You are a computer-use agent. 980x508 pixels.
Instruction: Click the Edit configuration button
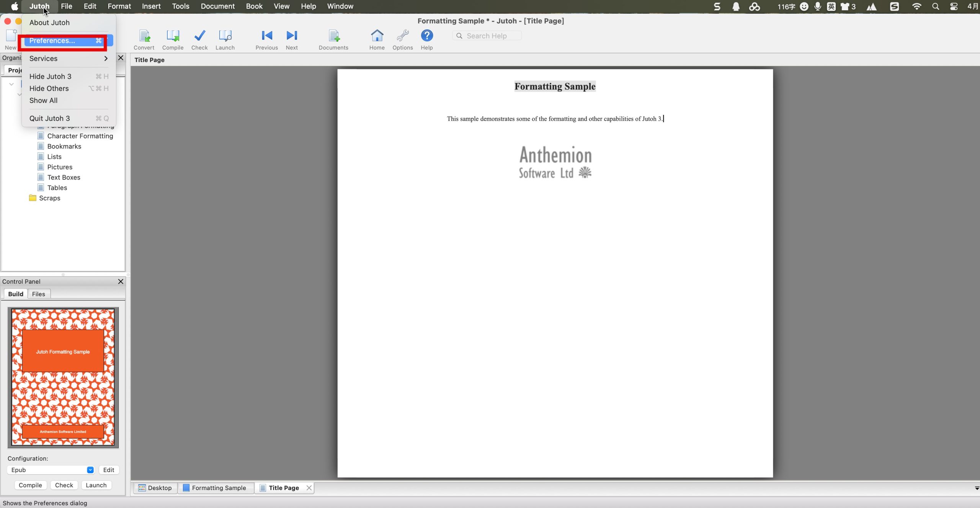tap(109, 470)
